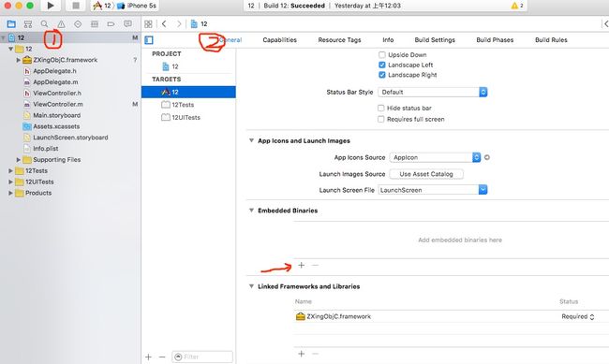Remove selected target with the minus button
The width and height of the screenshot is (609, 364).
(162, 357)
